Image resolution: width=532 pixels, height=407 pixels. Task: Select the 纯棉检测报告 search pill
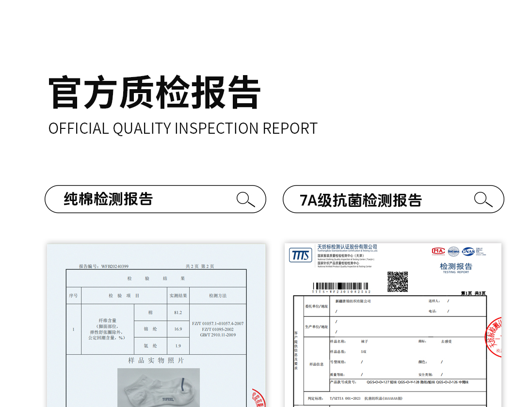point(155,199)
